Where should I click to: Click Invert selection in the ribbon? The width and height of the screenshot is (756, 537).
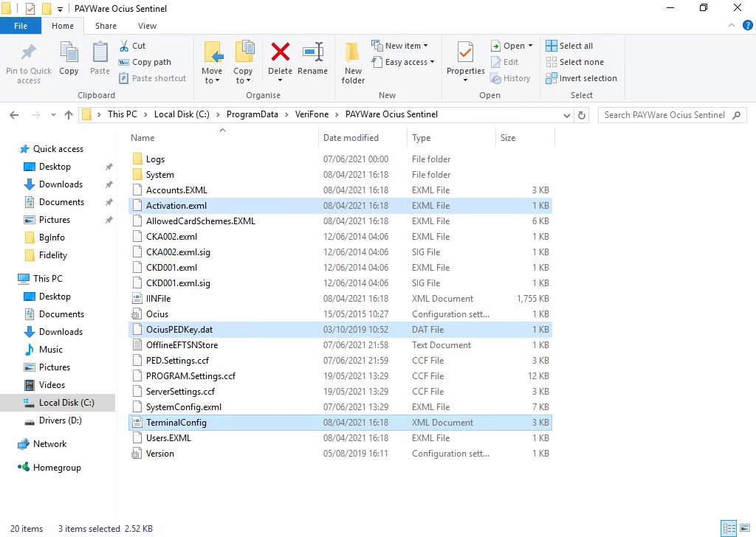click(582, 78)
